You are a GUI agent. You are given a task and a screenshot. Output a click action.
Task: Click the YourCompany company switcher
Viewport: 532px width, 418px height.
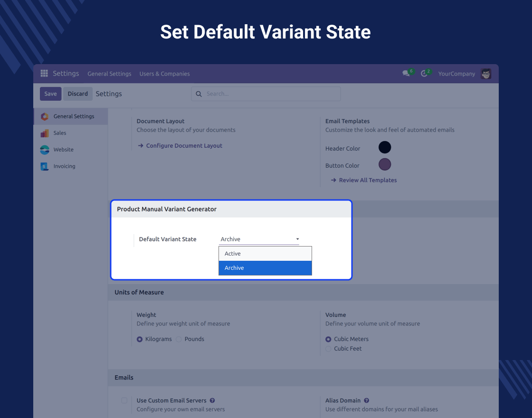click(456, 74)
